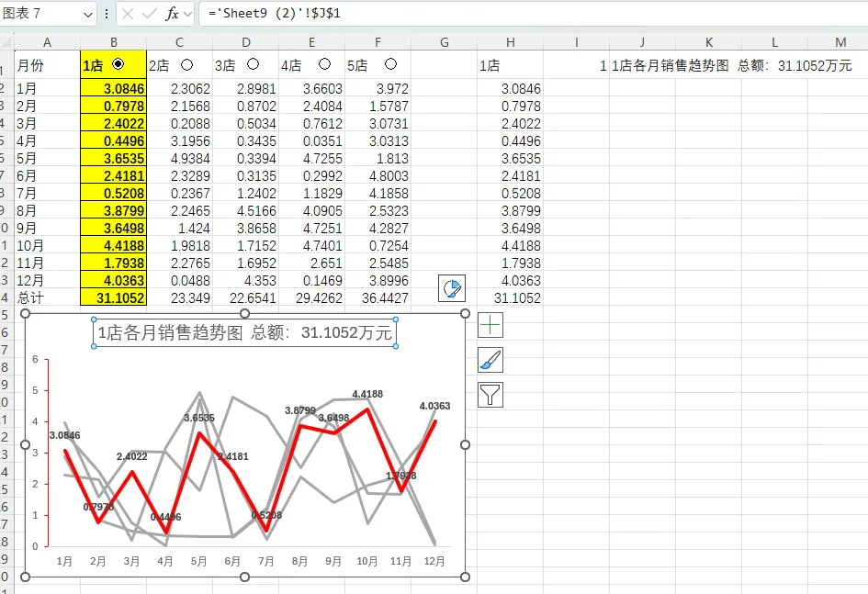Viewport: 868px width, 594px height.
Task: Click cell E11 value 4.7401
Action: point(311,245)
